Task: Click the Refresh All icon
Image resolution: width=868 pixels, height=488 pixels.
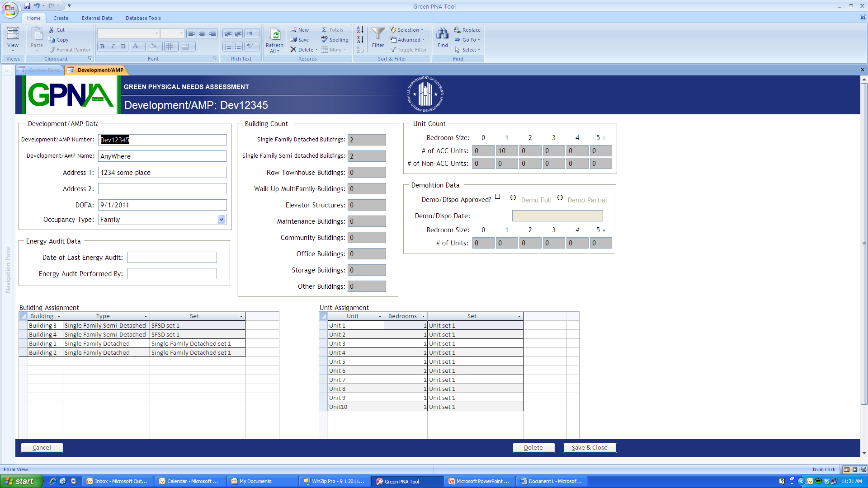Action: click(x=274, y=35)
